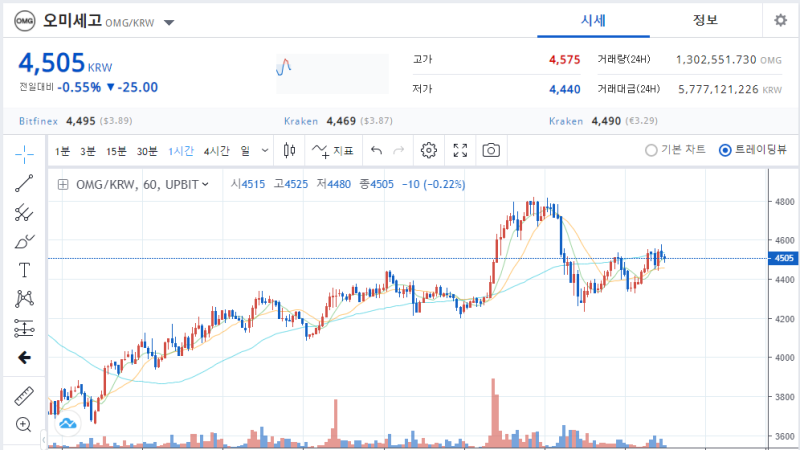Viewport: 800px width, 450px height.
Task: Click the daily change -0.55%
Action: tap(79, 87)
